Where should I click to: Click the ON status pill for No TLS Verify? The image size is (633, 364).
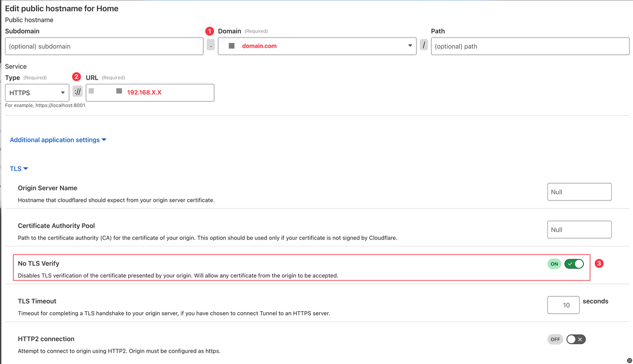pos(554,264)
